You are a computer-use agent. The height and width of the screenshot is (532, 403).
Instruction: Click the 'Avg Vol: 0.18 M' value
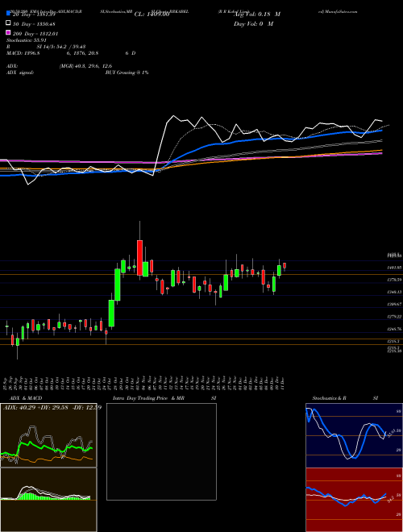(x=257, y=15)
